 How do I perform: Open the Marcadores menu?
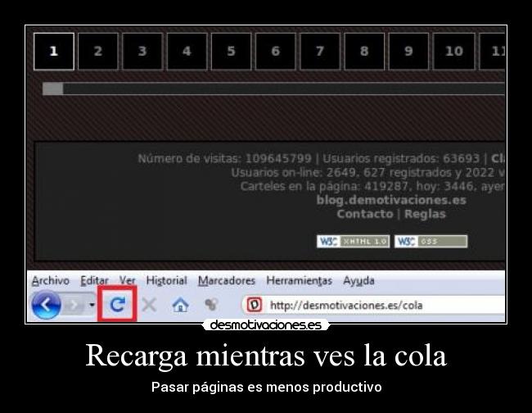pyautogui.click(x=227, y=281)
